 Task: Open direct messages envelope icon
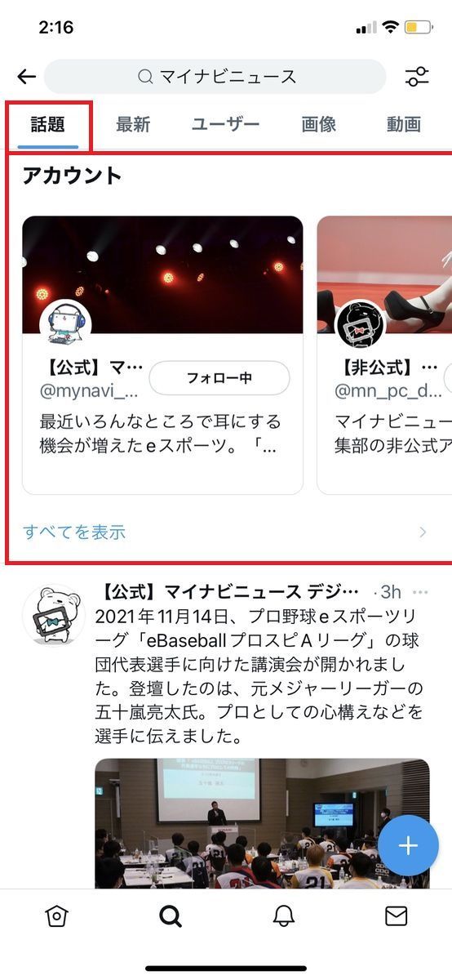coord(396,916)
